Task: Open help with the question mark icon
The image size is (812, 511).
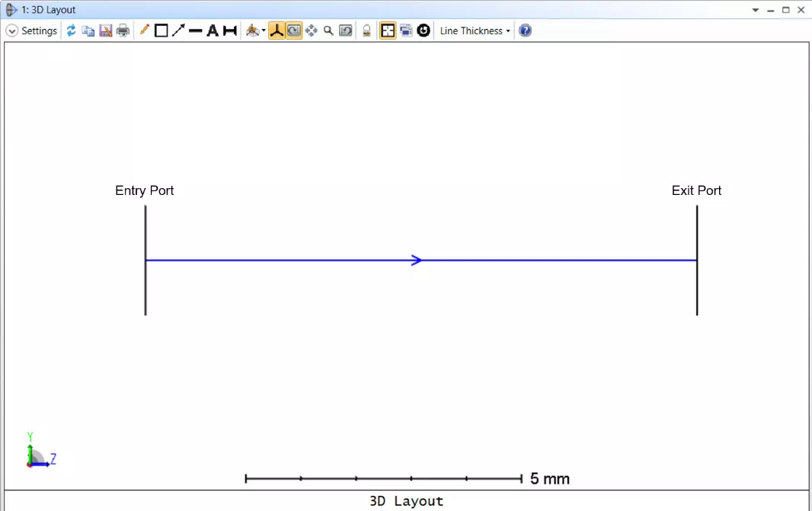Action: (525, 30)
